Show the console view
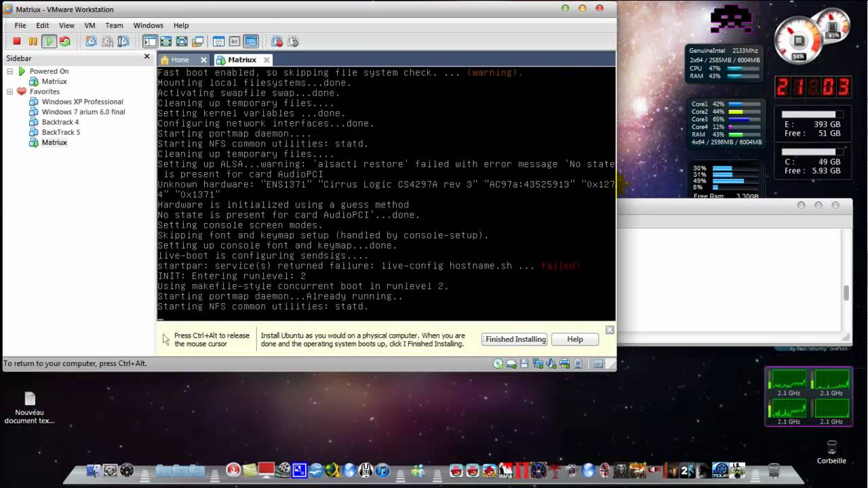 [x=250, y=41]
